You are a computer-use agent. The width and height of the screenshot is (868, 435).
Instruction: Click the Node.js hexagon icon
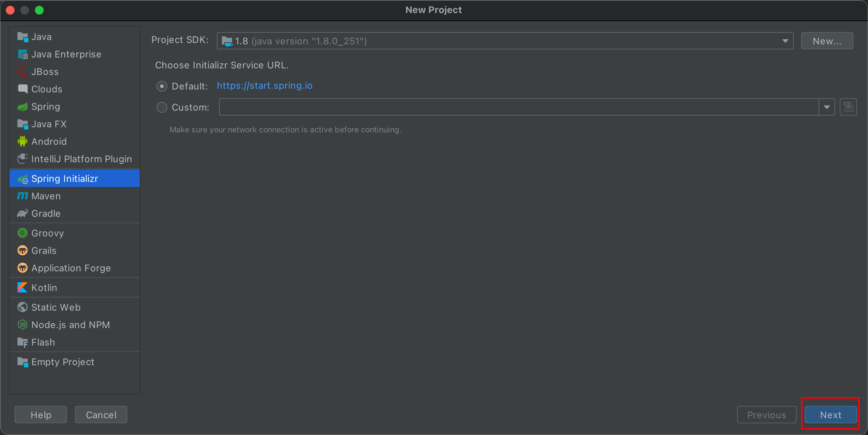pos(23,325)
